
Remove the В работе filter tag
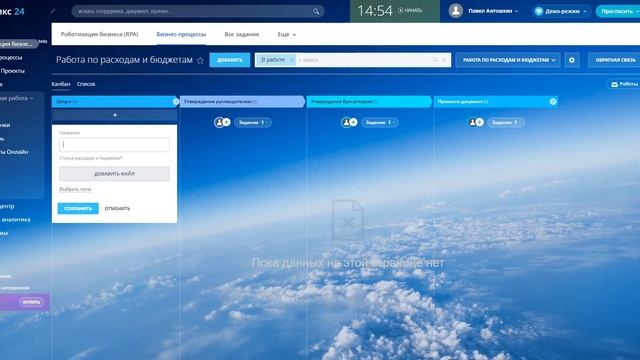(x=291, y=60)
